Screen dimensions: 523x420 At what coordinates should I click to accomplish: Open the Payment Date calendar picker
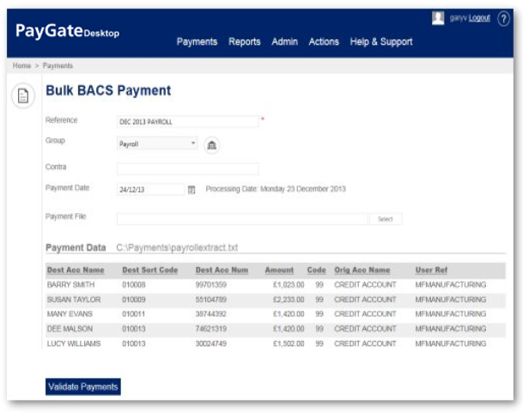192,190
